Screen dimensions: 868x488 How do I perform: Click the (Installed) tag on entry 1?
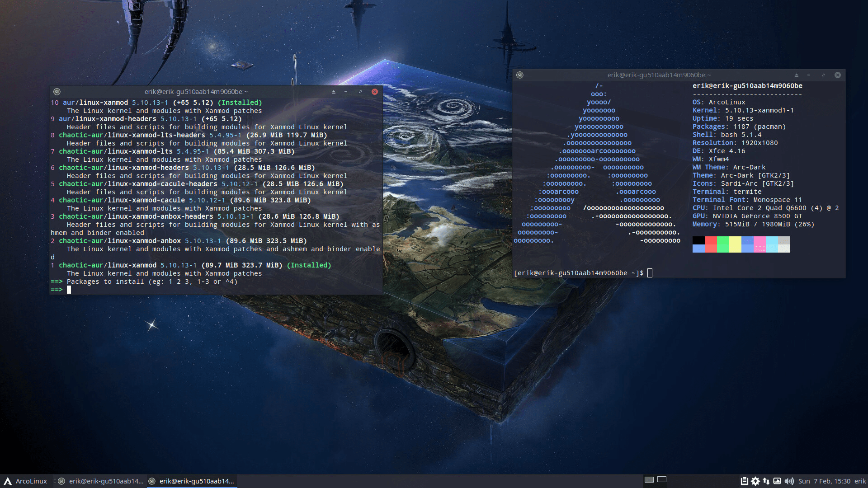click(x=309, y=265)
